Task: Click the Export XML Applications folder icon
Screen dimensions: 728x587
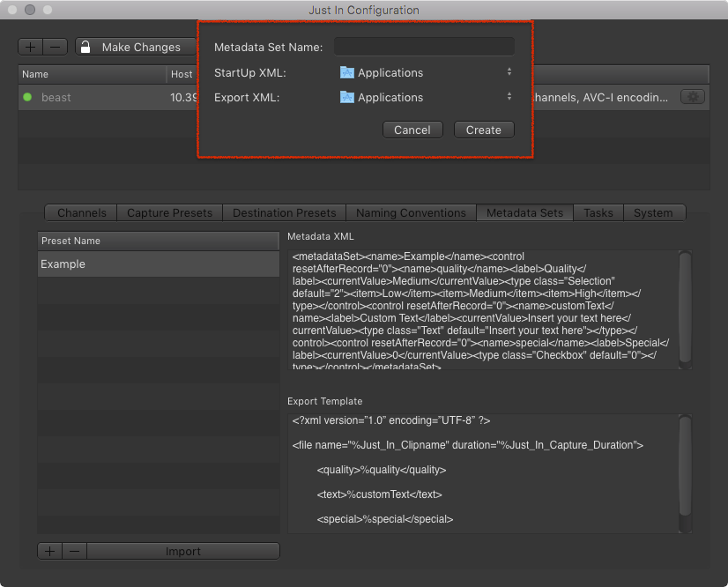Action: (347, 97)
